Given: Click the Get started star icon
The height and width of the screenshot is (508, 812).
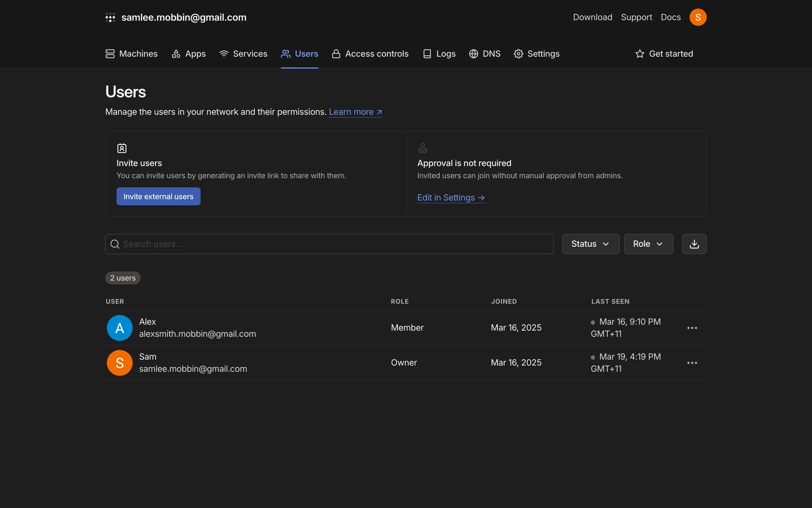Looking at the screenshot, I should [x=639, y=54].
